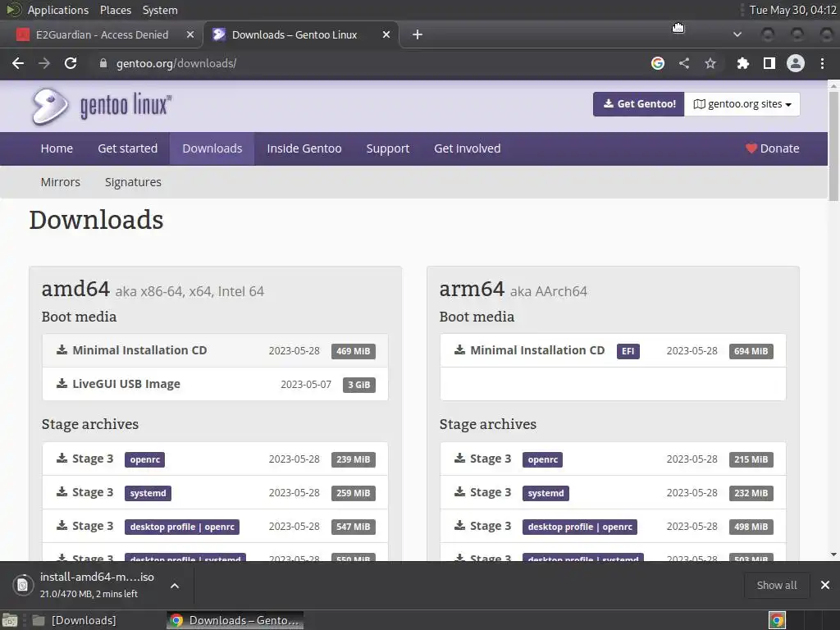Click the padlock site info icon
Screen dimensions: 840x630
tap(103, 63)
